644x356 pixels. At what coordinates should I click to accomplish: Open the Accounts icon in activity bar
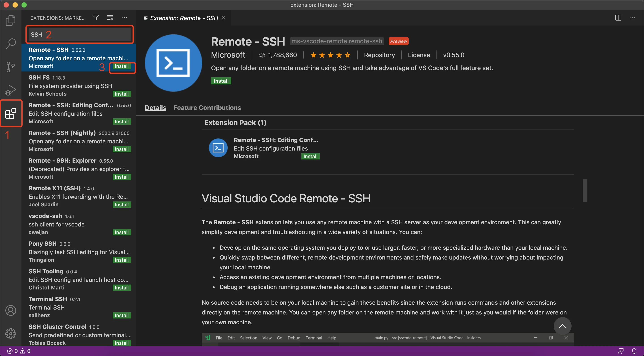point(11,310)
